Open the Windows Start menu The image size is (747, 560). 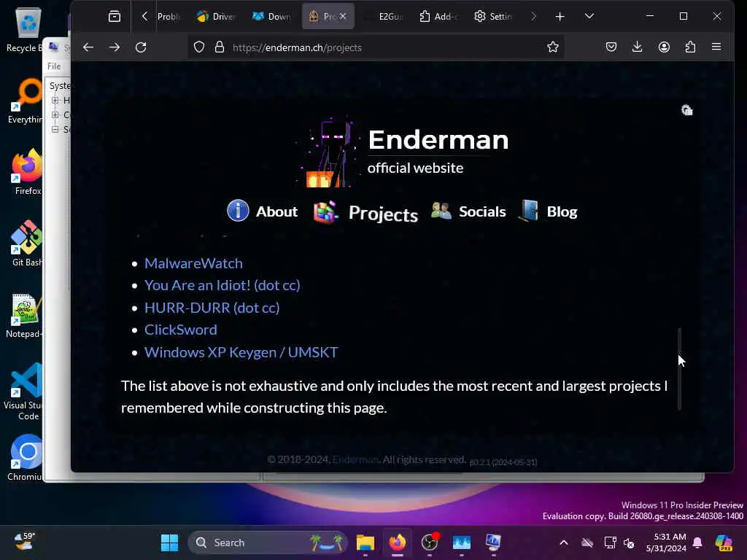169,542
